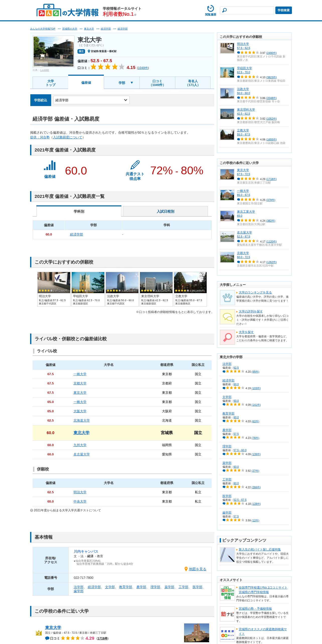Open 大学のランキングを見る link
Viewport: 322px width, 644px height.
[255, 292]
